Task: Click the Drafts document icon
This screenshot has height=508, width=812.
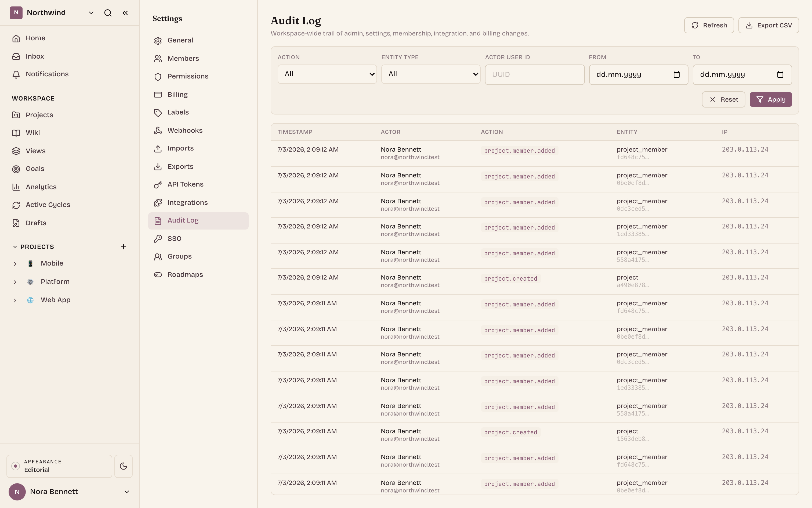Action: [16, 223]
